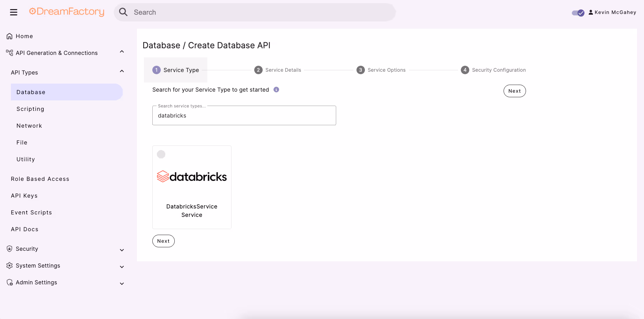Collapse API Generation & Connections section
Image resolution: width=644 pixels, height=319 pixels.
pos(122,52)
